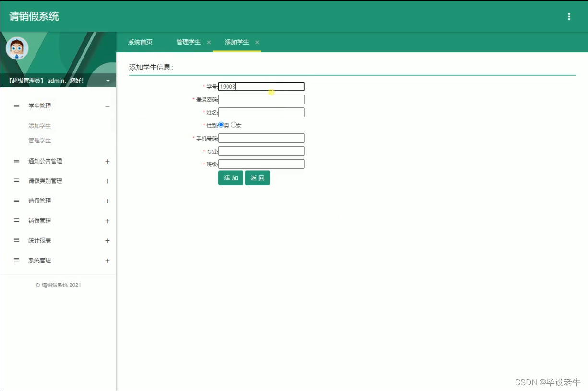
Task: Expand the 通知公告管理 section
Action: tap(108, 161)
